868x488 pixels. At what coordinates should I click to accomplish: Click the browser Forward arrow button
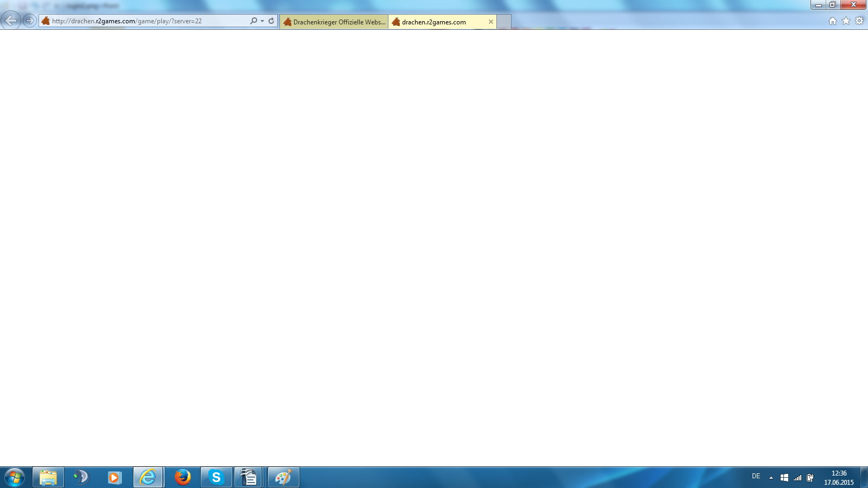[30, 21]
